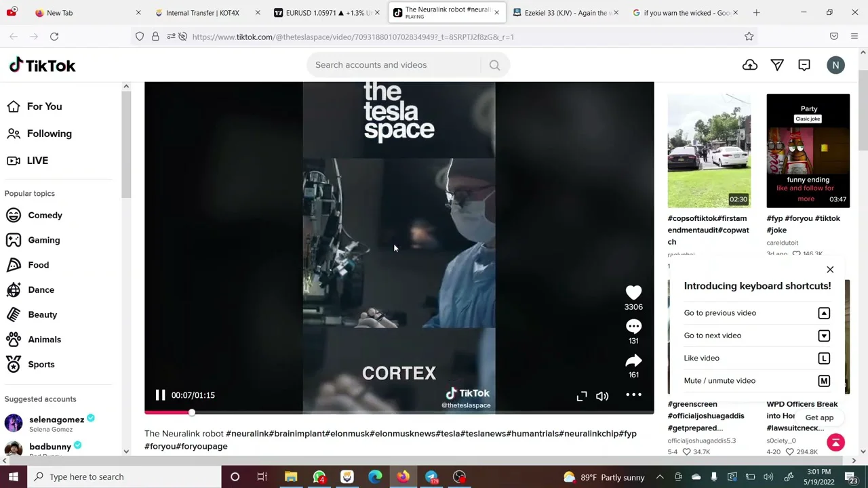Image resolution: width=868 pixels, height=488 pixels.
Task: Switch to the New Tab browser tab
Action: [x=88, y=13]
